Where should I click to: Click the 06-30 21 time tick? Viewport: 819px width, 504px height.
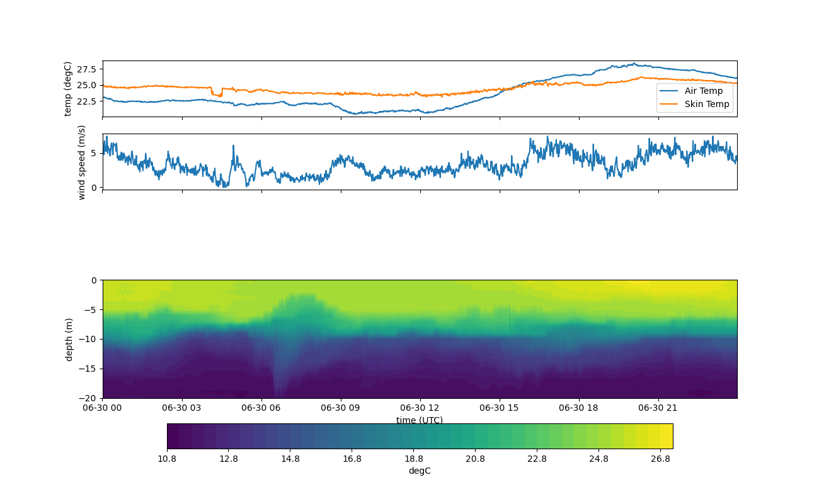pos(658,408)
